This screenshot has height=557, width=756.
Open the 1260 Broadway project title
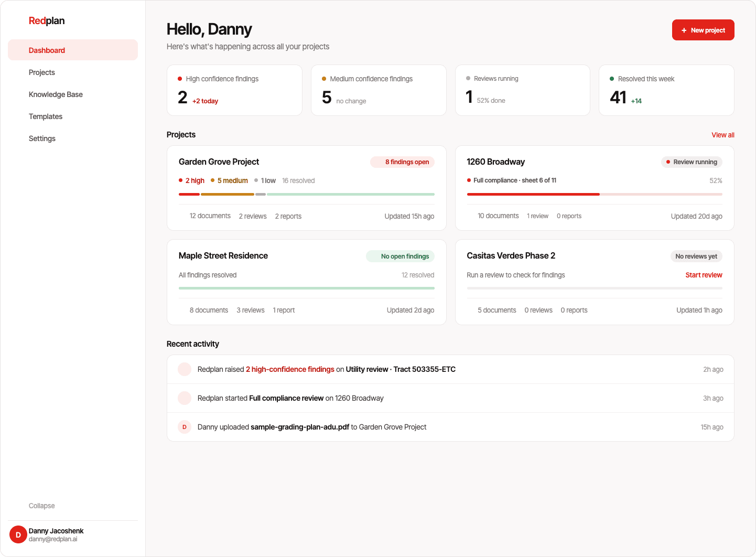[496, 162]
